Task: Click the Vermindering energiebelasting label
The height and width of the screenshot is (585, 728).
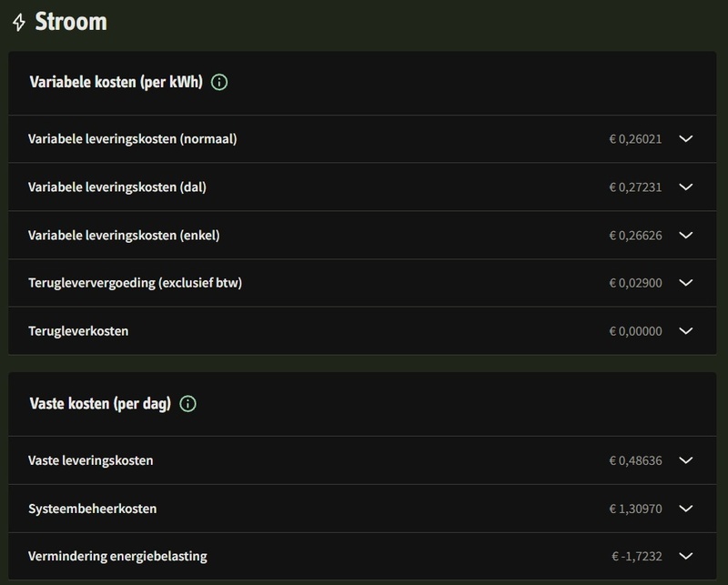Action: pos(117,556)
